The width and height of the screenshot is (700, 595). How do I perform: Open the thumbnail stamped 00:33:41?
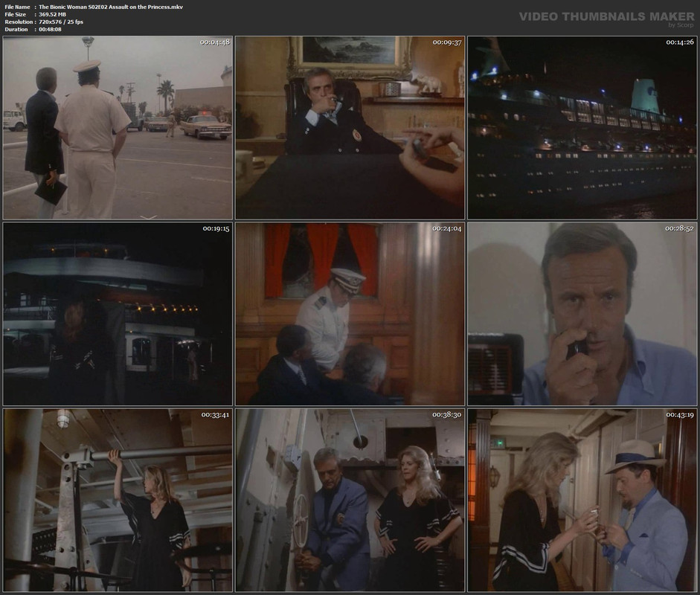click(x=118, y=500)
